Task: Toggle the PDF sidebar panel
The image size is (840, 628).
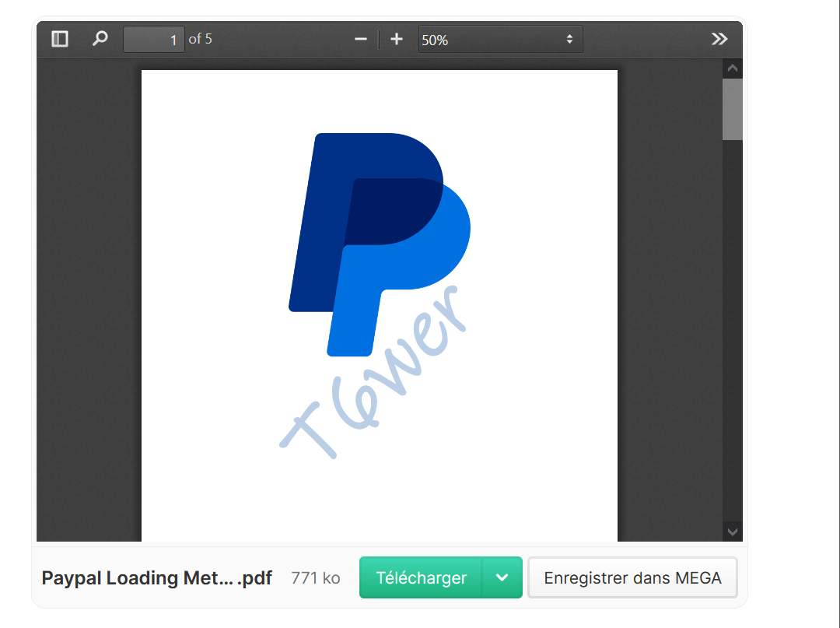Action: [59, 39]
